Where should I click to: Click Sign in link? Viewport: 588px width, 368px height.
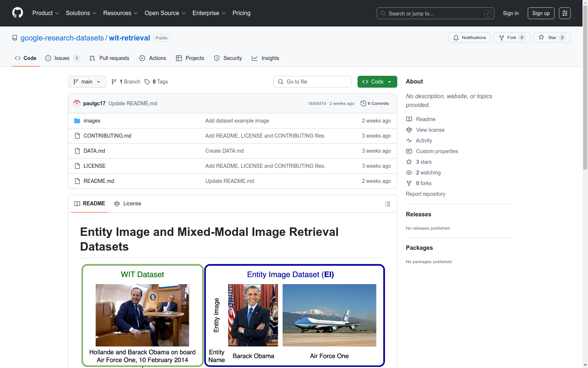[x=511, y=13]
